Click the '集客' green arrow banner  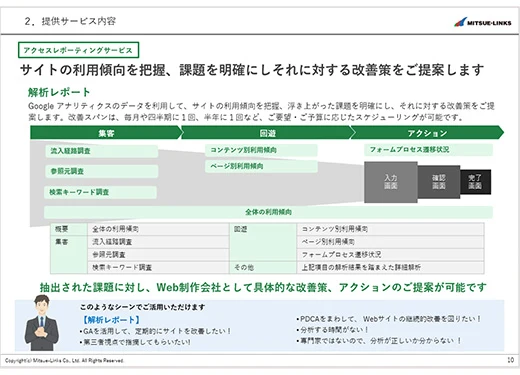pos(106,133)
